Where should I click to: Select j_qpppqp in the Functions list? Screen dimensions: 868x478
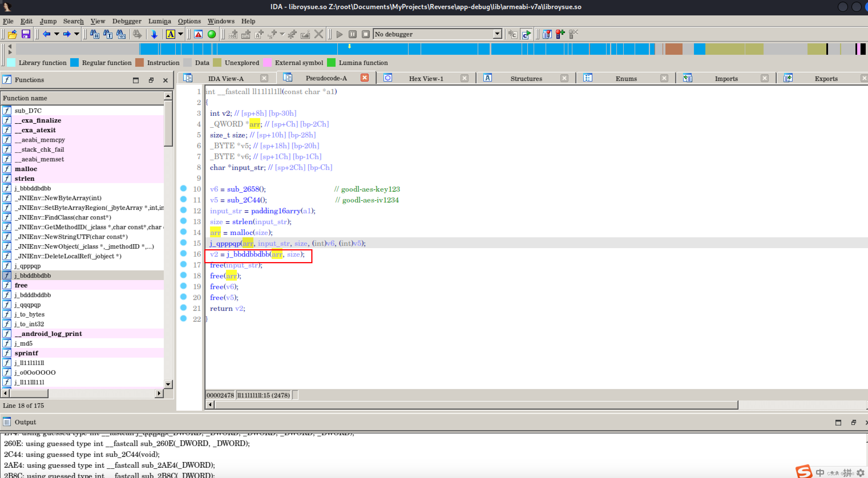click(x=27, y=266)
